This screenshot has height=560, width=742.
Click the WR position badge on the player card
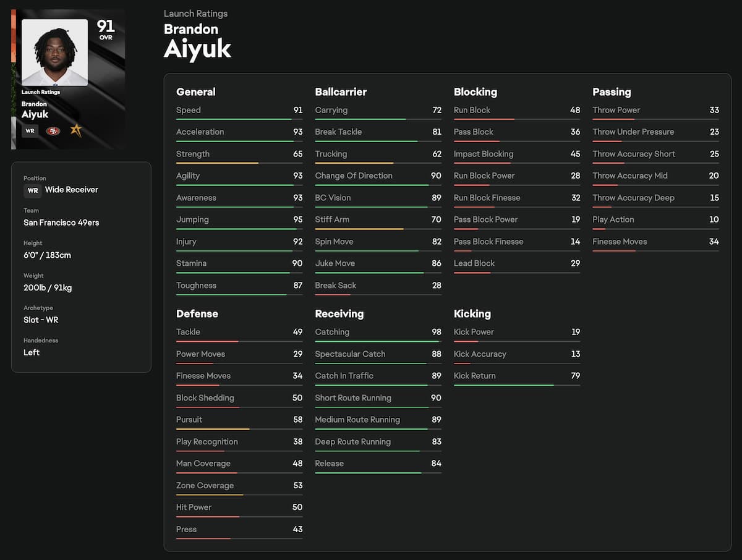pos(29,130)
